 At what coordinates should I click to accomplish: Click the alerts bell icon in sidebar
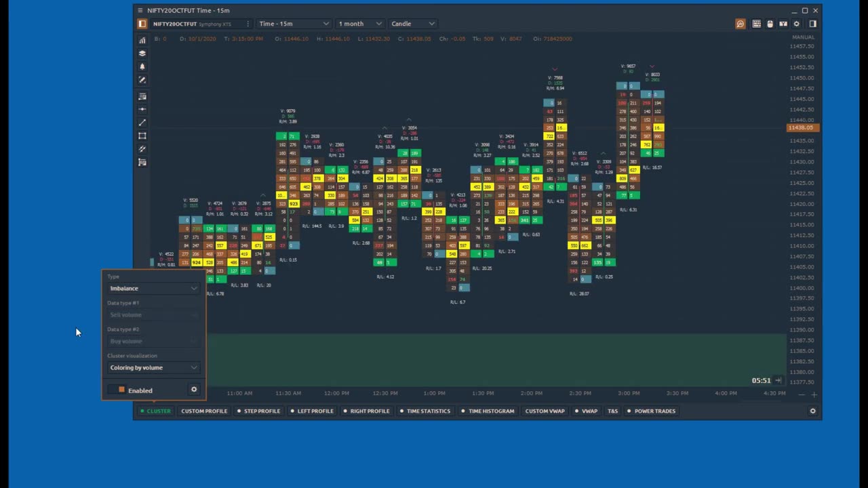pyautogui.click(x=142, y=66)
